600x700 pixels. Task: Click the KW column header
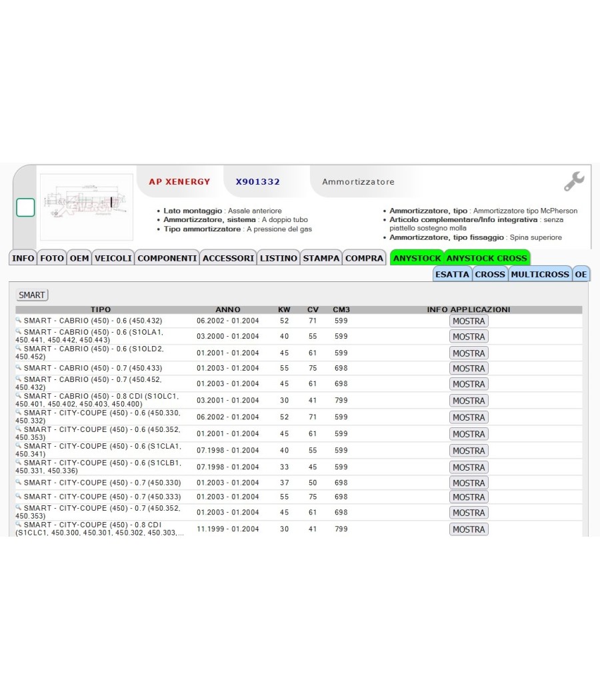(284, 309)
